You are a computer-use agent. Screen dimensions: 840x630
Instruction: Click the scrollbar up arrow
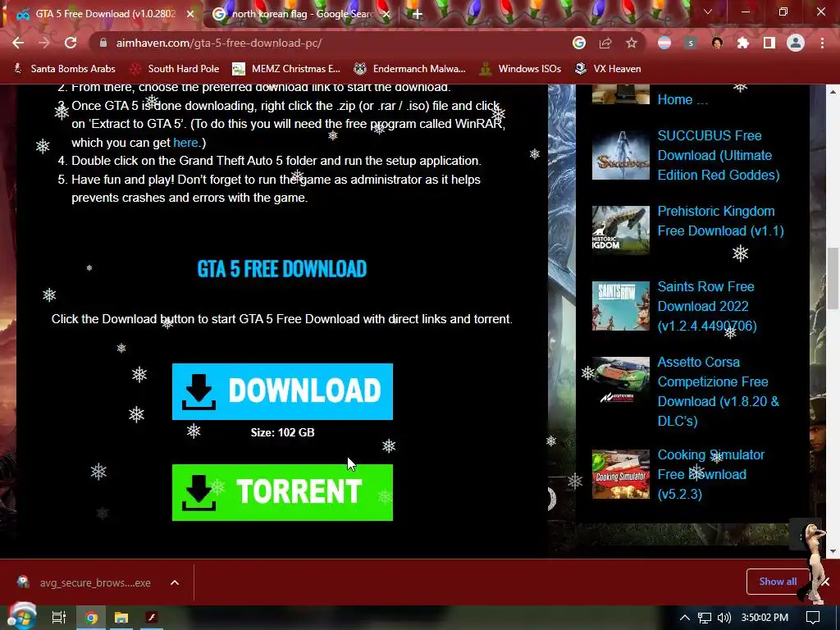(x=833, y=92)
